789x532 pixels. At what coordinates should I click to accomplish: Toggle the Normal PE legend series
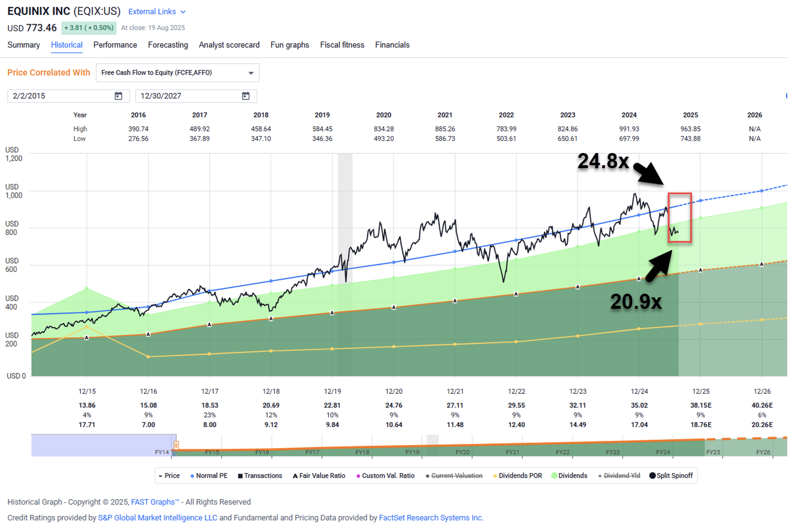coord(209,476)
